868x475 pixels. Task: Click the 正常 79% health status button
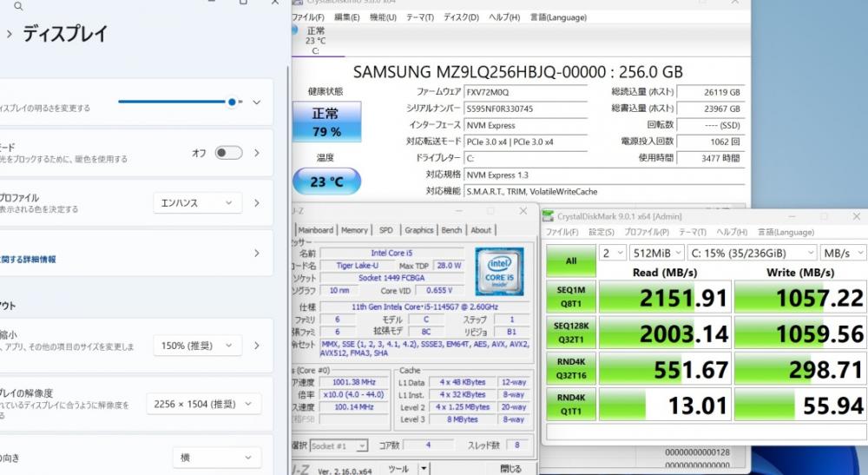(x=326, y=122)
